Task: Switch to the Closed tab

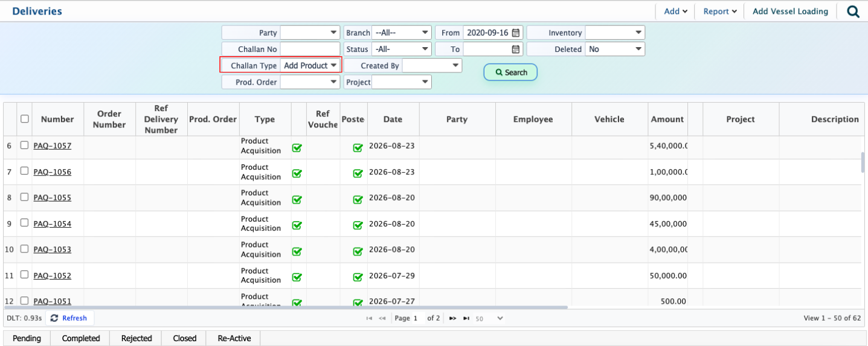Action: [185, 338]
